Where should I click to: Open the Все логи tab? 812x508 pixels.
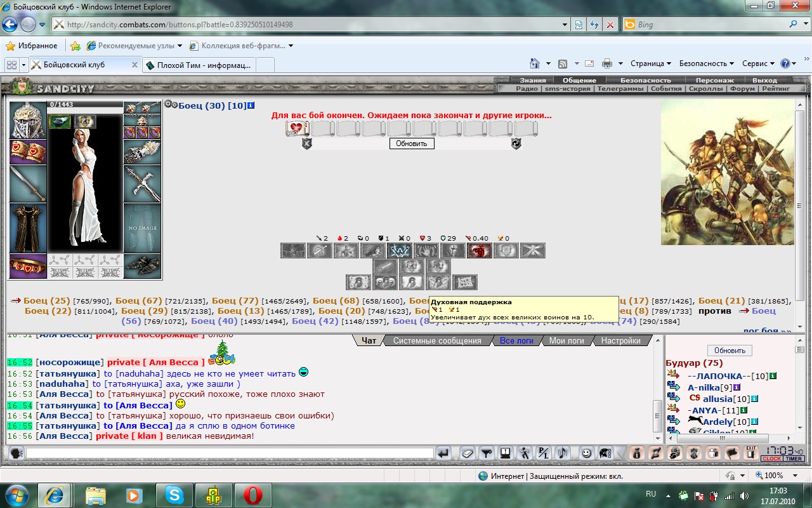(x=516, y=341)
